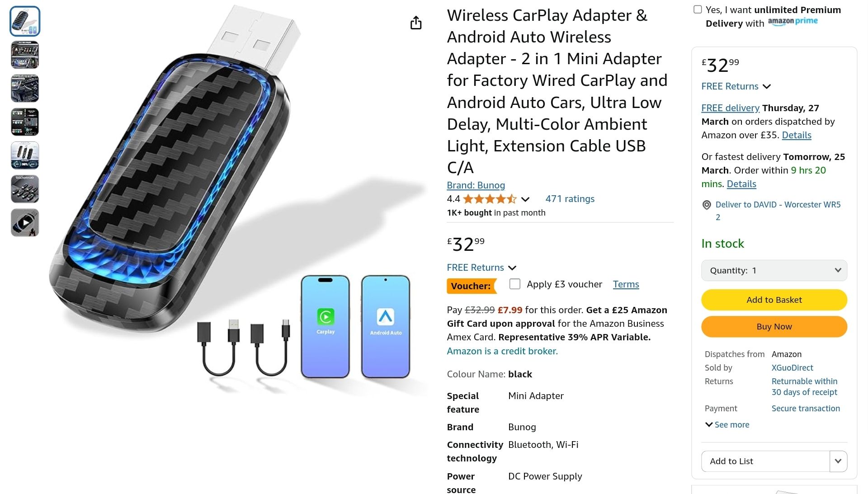
Task: Click Add to List button
Action: [x=765, y=461]
